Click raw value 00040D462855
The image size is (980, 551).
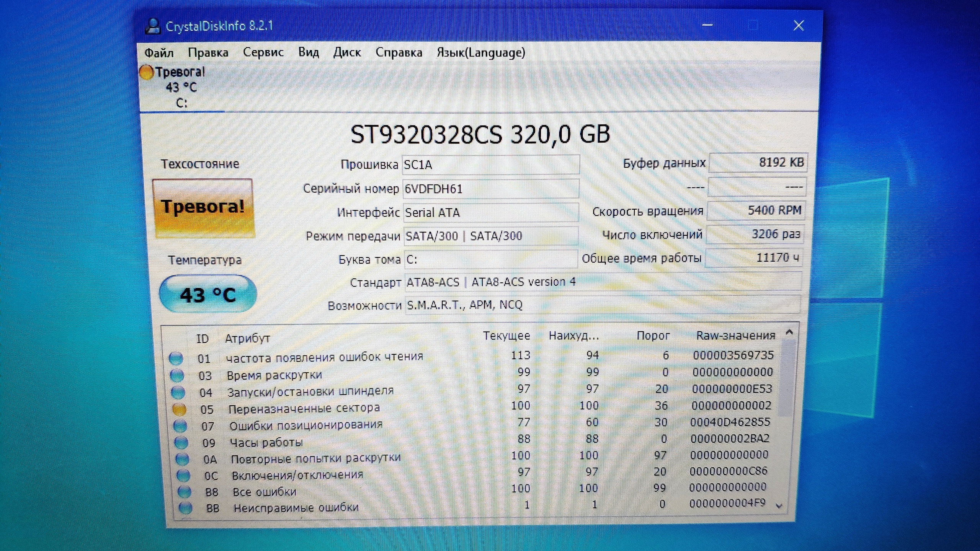click(730, 422)
